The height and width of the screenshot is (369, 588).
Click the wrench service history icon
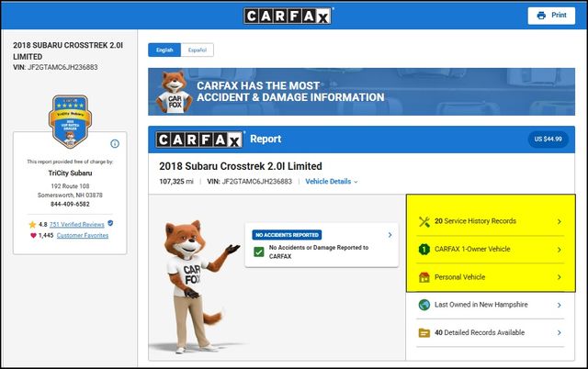pos(424,221)
